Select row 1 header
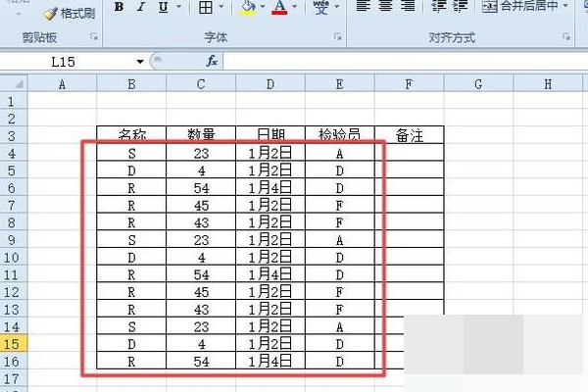 (x=14, y=101)
